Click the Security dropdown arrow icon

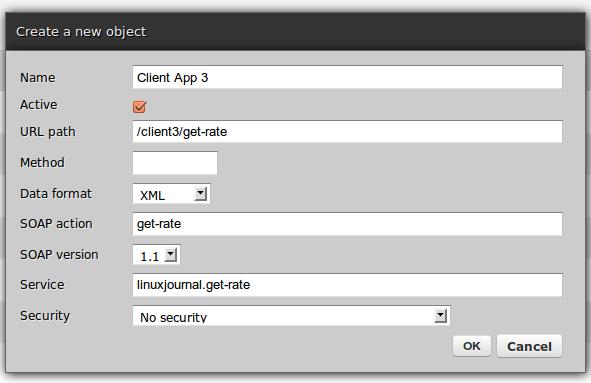(440, 316)
